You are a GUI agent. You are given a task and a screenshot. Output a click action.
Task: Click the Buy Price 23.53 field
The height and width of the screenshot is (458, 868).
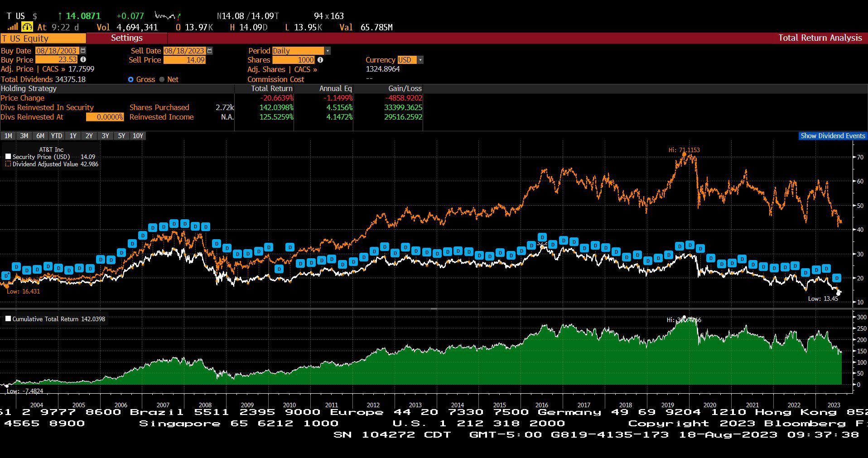pos(57,60)
